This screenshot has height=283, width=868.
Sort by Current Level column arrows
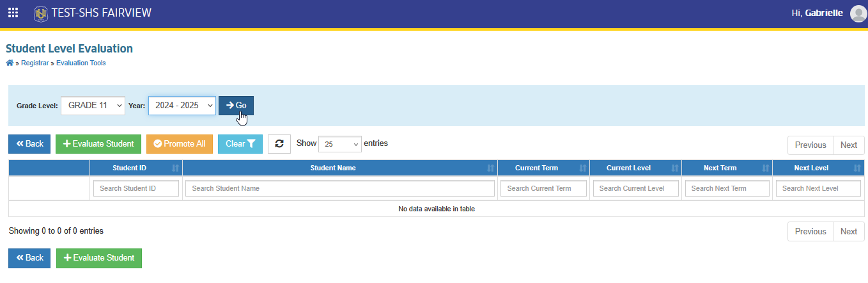(674, 168)
